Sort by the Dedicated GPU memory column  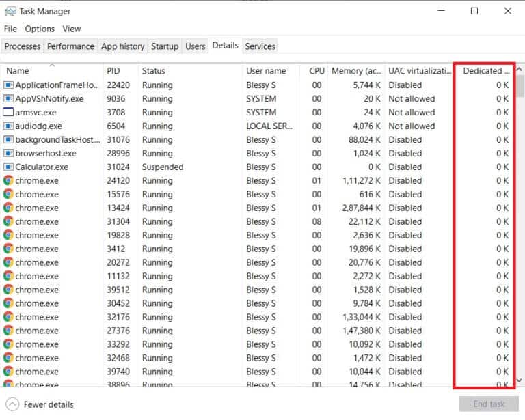click(485, 71)
